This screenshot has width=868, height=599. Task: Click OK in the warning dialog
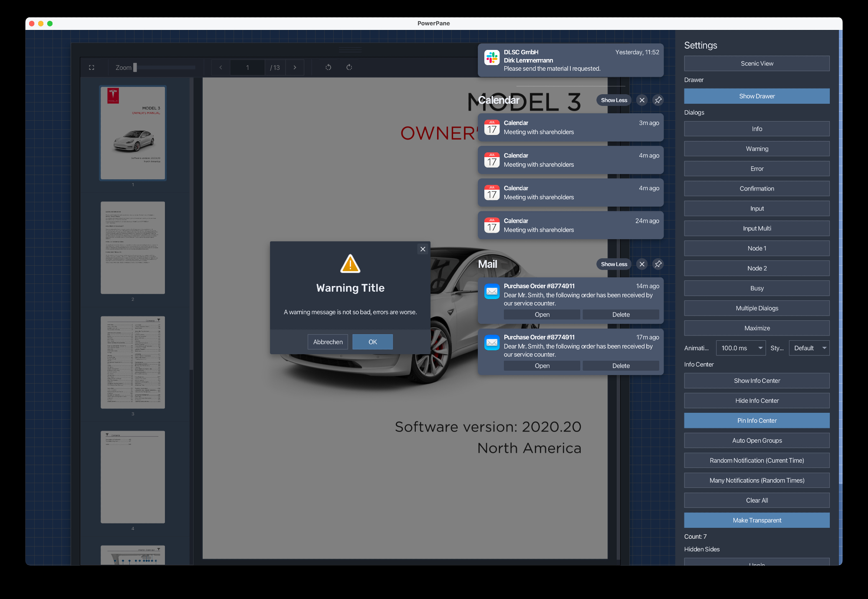(x=372, y=342)
